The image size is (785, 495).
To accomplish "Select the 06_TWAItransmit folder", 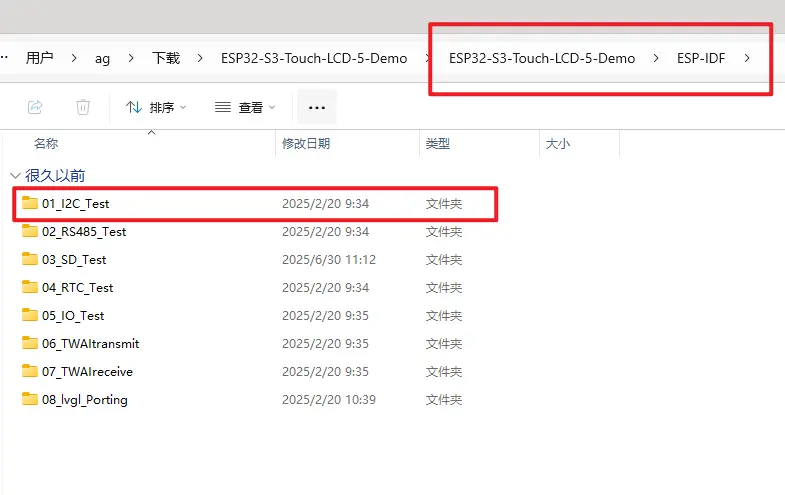I will pos(90,343).
